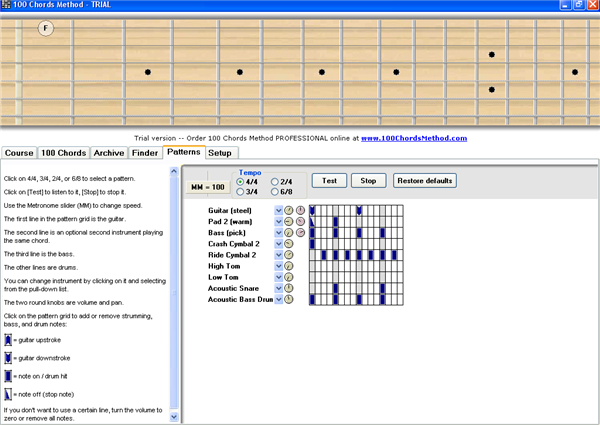The width and height of the screenshot is (600, 425).
Task: Open the Finder tab
Action: point(145,153)
